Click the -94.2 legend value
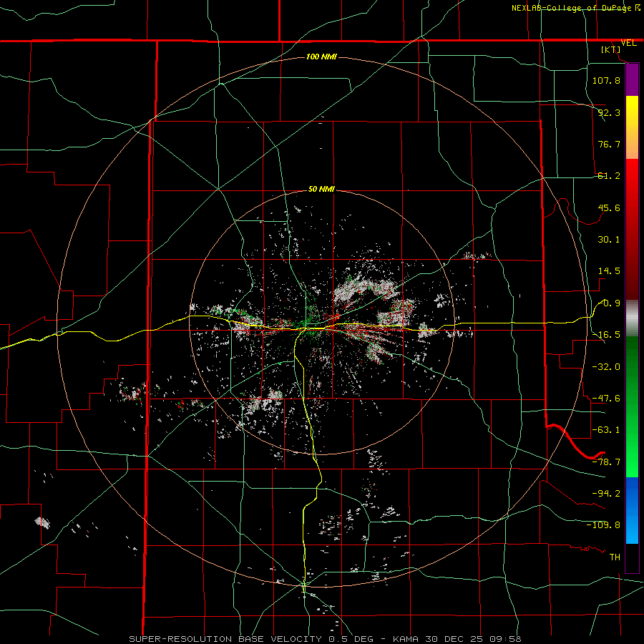This screenshot has height=644, width=644. 606,494
